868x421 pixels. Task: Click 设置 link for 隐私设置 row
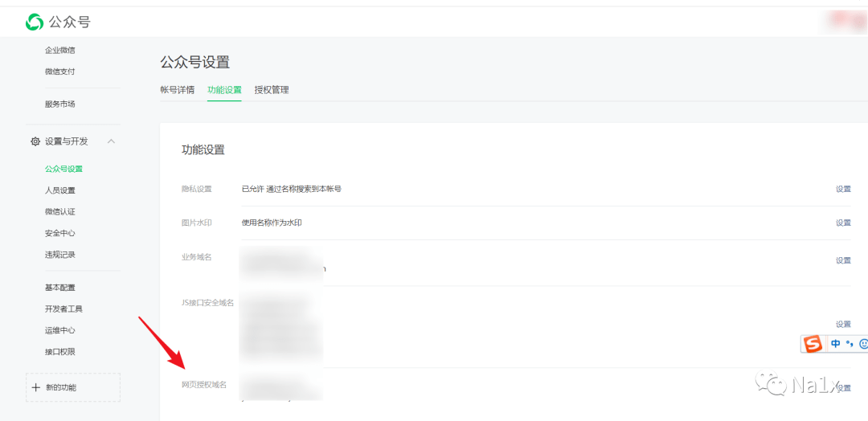tap(842, 190)
